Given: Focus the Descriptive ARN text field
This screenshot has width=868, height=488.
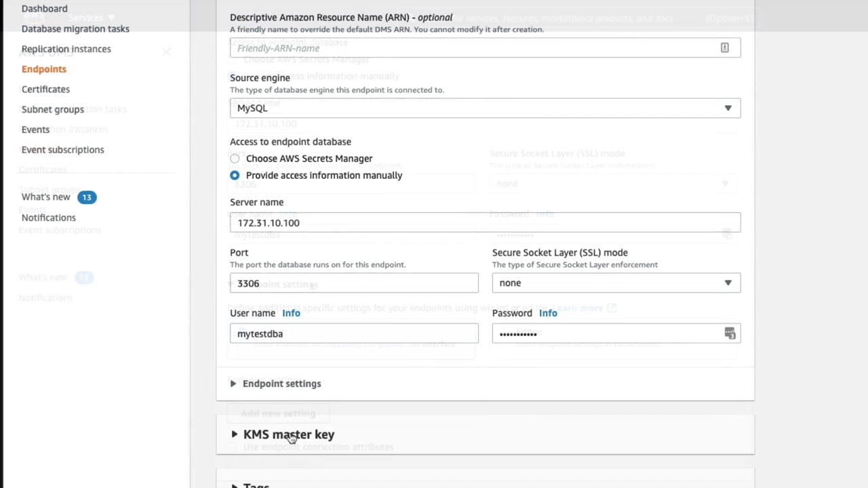Looking at the screenshot, I should [x=475, y=48].
